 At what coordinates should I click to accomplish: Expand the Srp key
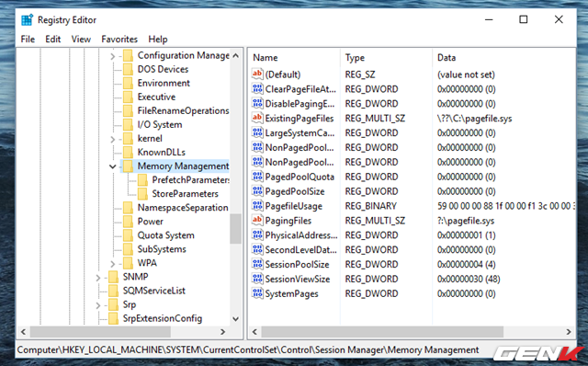click(x=98, y=305)
